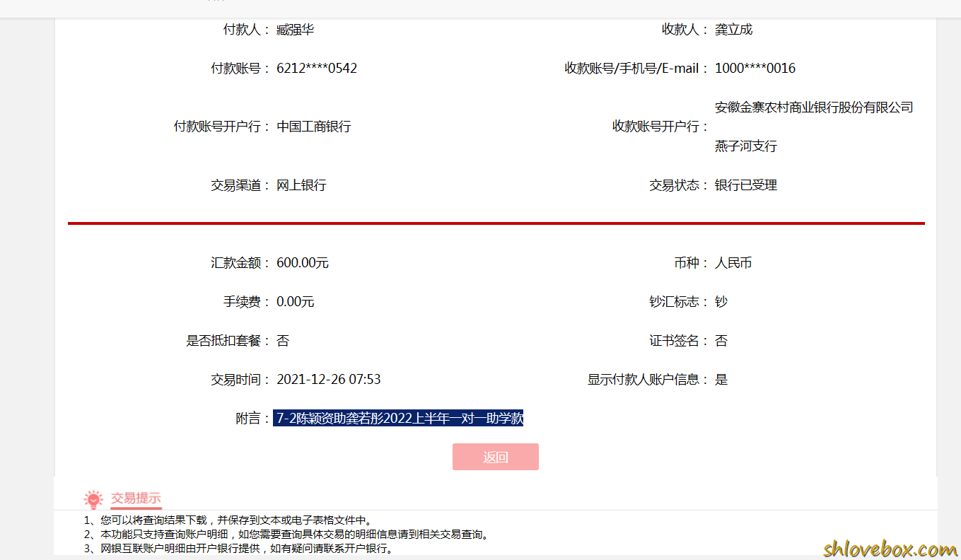
Task: Click tip 1 about downloading query results
Action: (x=228, y=520)
